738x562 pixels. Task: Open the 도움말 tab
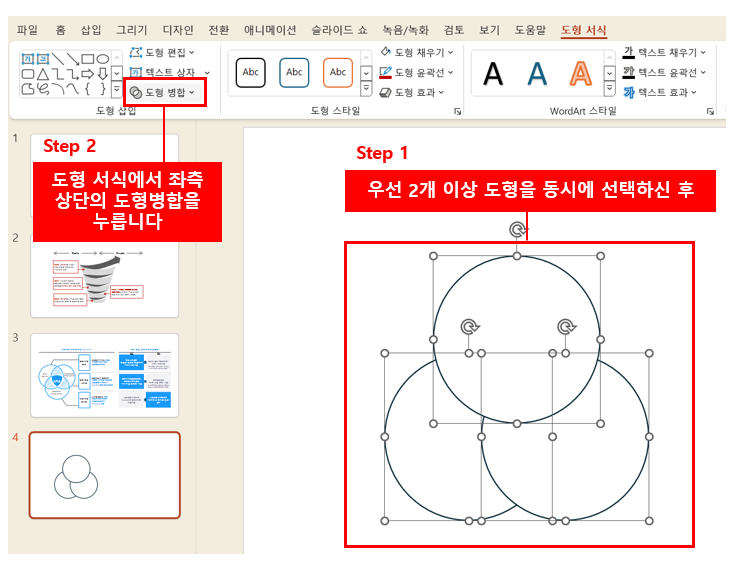[530, 30]
